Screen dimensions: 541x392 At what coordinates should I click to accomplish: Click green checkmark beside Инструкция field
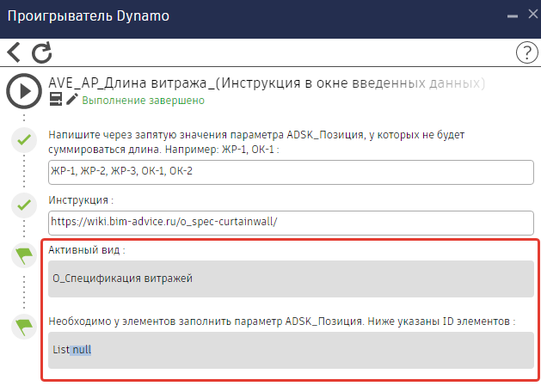[24, 205]
